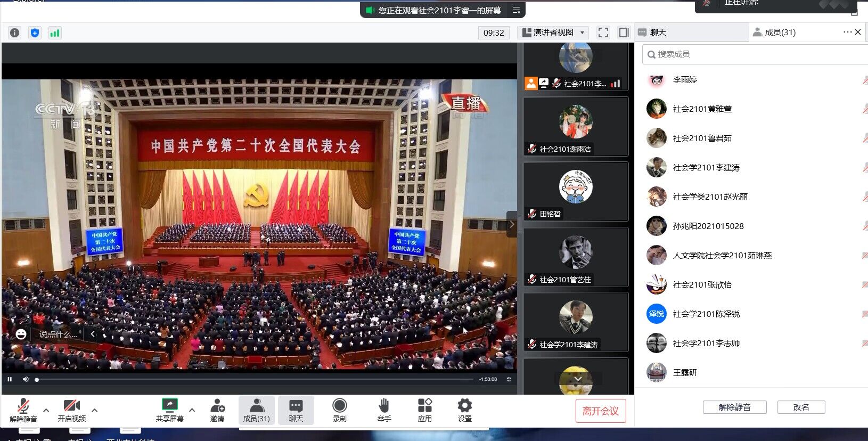The image size is (868, 441).
Task: Check the green network signal icon
Action: (x=54, y=33)
